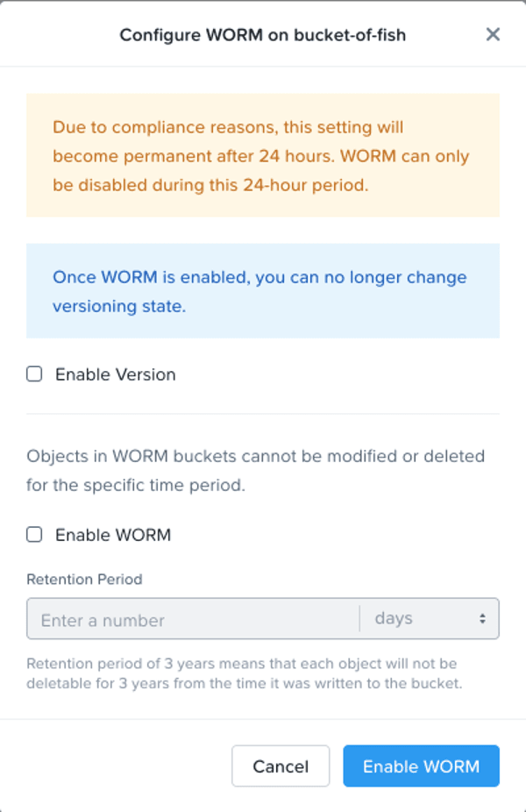The width and height of the screenshot is (526, 812).
Task: Click the retention period 3 years helper text
Action: 245,673
